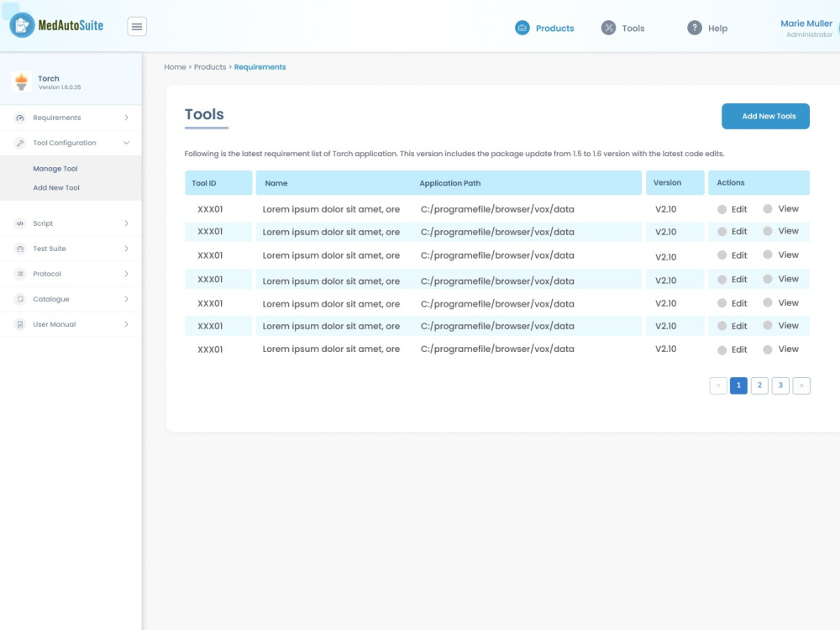Click the V2.10 version in third row
Image resolution: width=840 pixels, height=630 pixels.
point(666,257)
